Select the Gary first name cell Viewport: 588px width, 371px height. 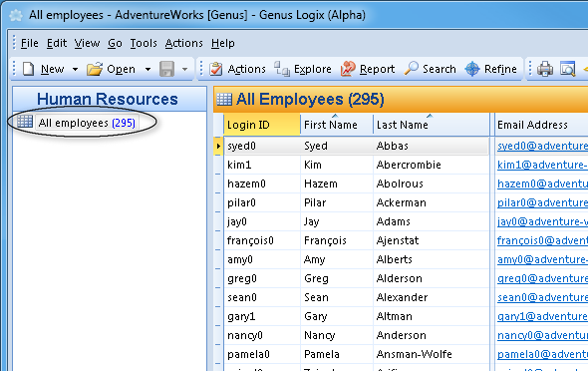point(337,316)
